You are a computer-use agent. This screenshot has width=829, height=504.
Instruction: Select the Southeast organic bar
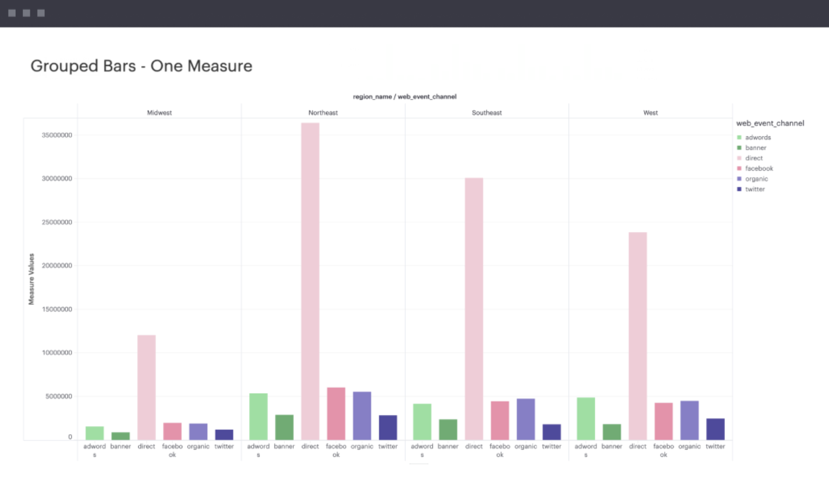(525, 419)
